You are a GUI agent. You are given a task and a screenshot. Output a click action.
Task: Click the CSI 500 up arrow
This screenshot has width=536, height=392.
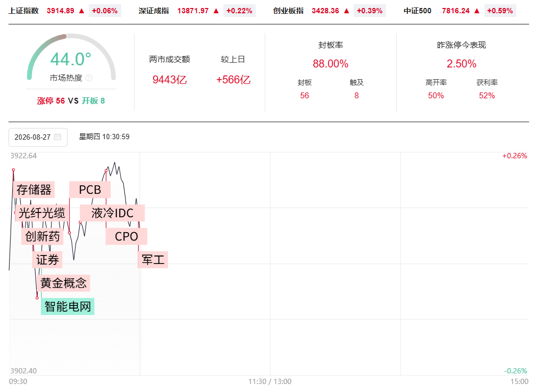(x=477, y=11)
